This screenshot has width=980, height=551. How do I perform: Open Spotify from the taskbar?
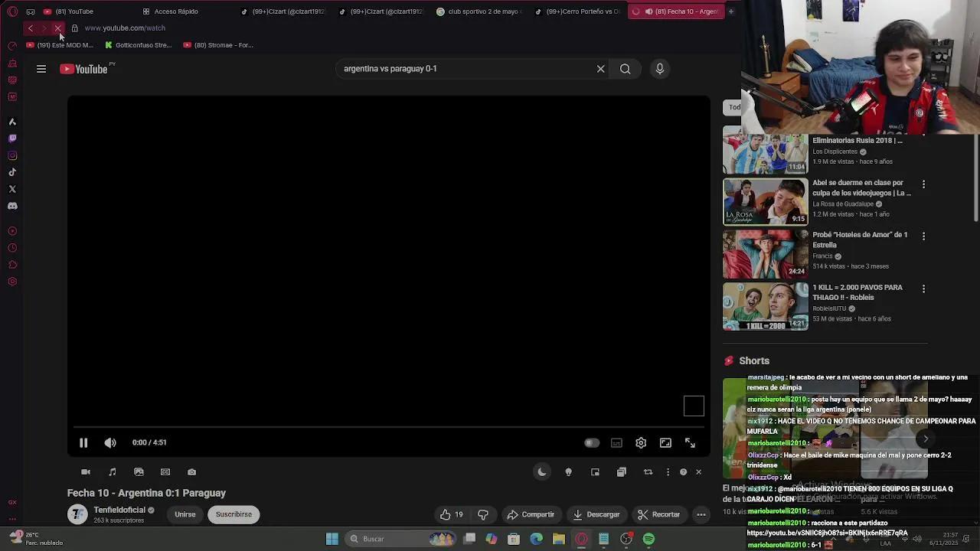coord(648,539)
